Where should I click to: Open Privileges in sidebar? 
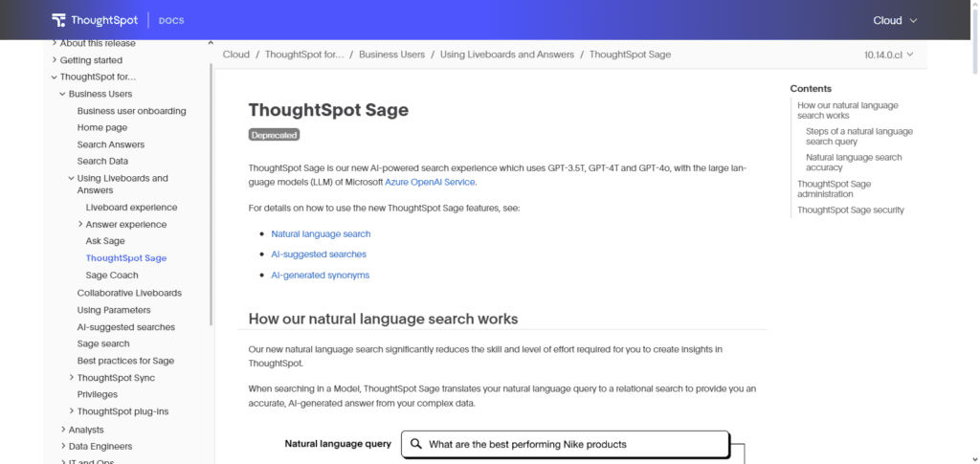(97, 394)
